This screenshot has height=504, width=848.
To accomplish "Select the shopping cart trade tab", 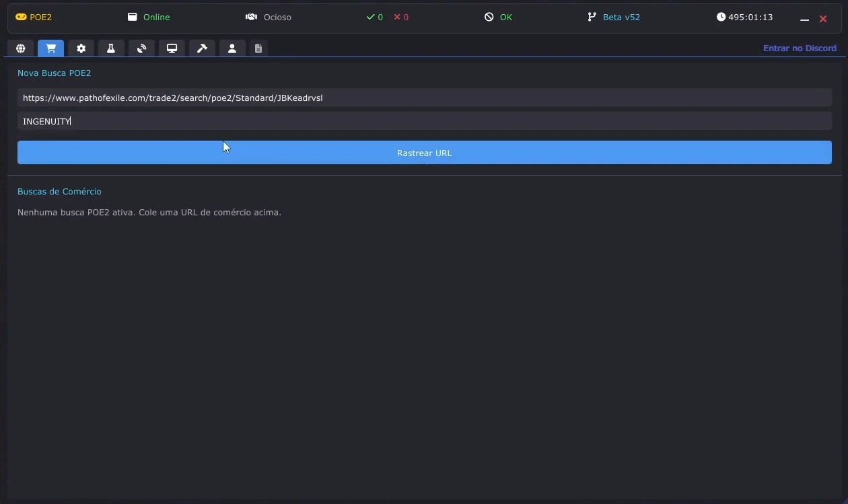I will 51,48.
